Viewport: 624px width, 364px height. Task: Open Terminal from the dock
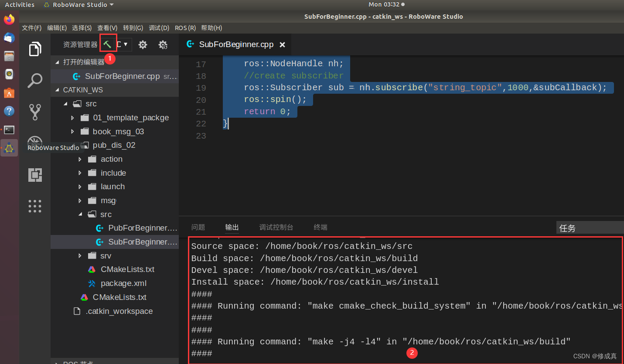pos(9,129)
